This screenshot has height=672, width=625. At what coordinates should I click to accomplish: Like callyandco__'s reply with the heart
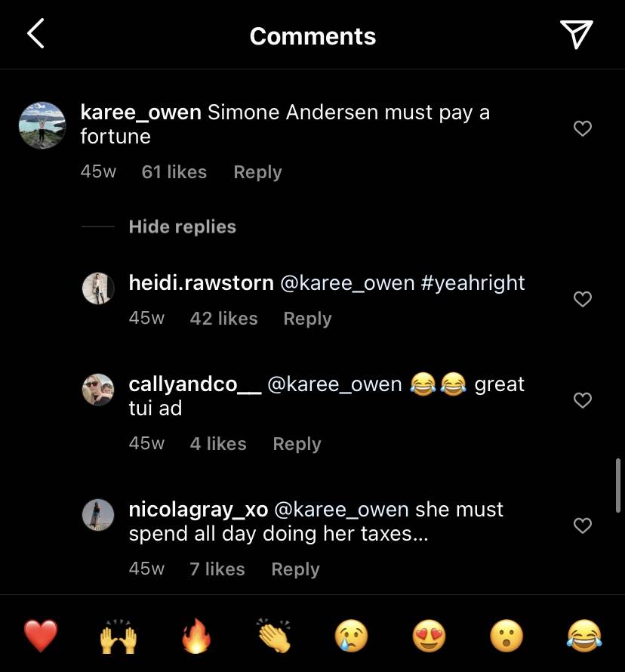(583, 400)
